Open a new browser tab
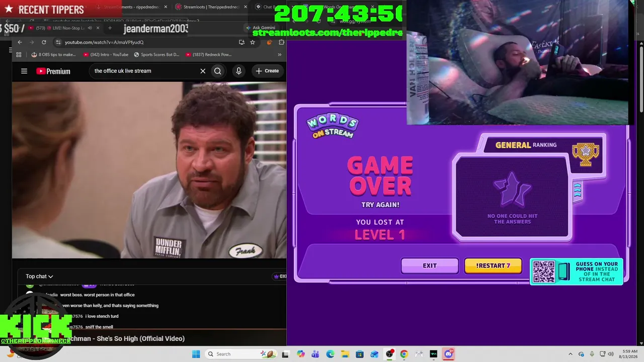The image size is (644, 362). [x=110, y=28]
